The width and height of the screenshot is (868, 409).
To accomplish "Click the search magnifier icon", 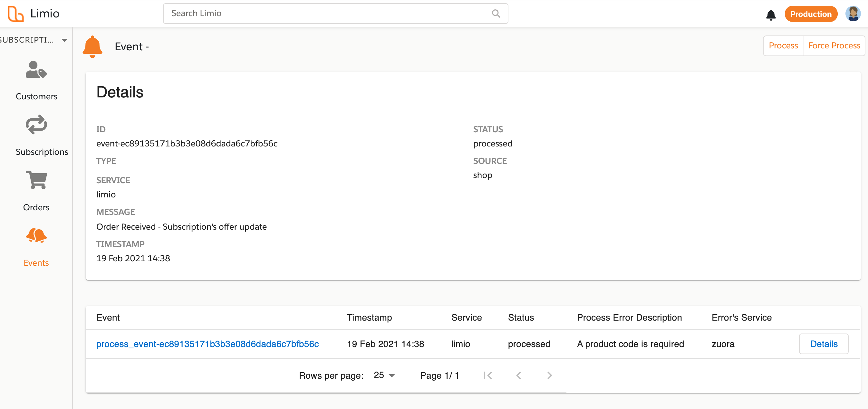I will click(496, 14).
